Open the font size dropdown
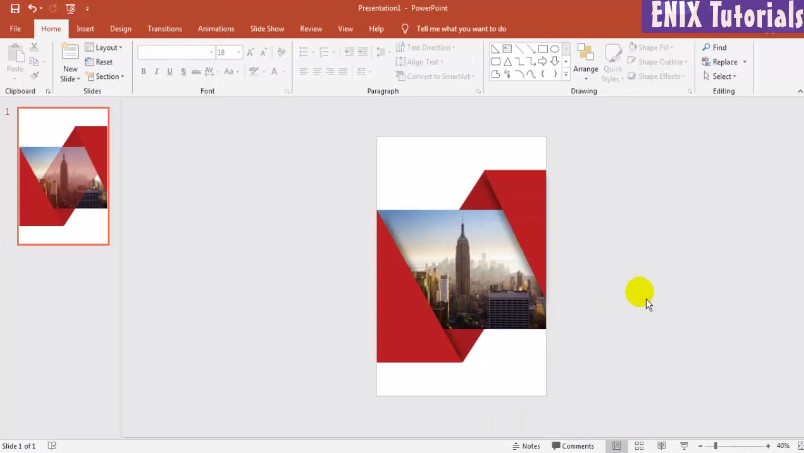This screenshot has height=453, width=804. tap(237, 52)
